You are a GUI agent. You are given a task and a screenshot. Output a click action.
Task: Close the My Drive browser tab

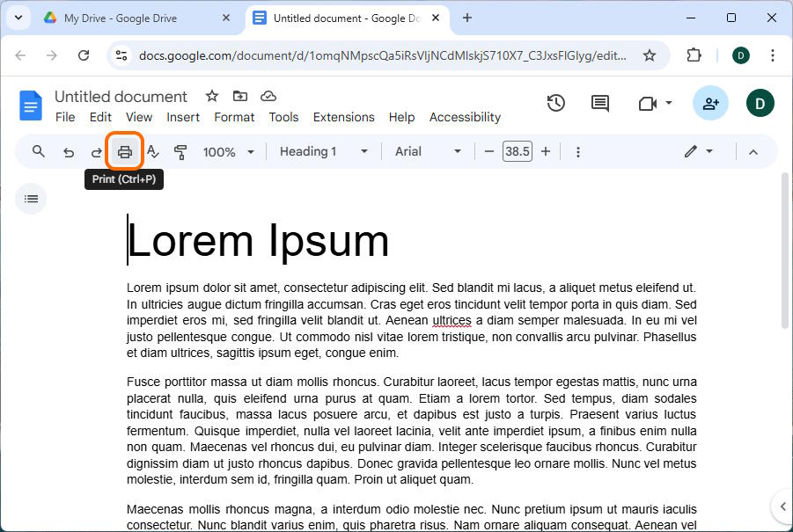point(226,18)
